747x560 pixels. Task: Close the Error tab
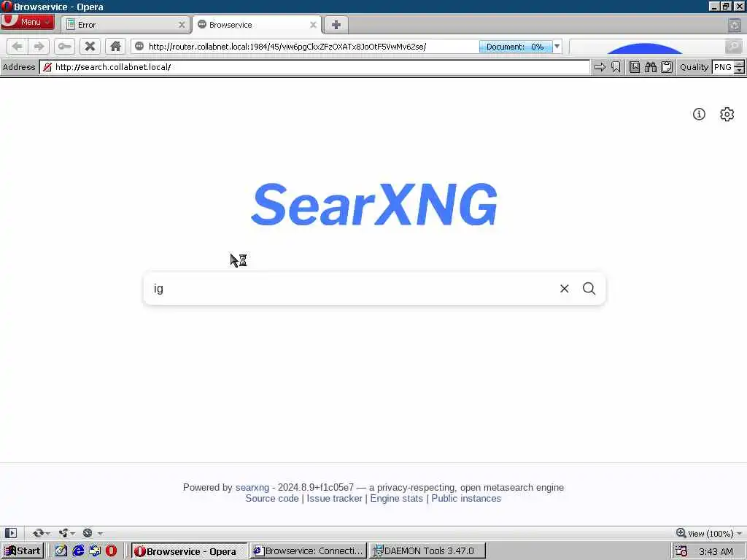[x=182, y=25]
